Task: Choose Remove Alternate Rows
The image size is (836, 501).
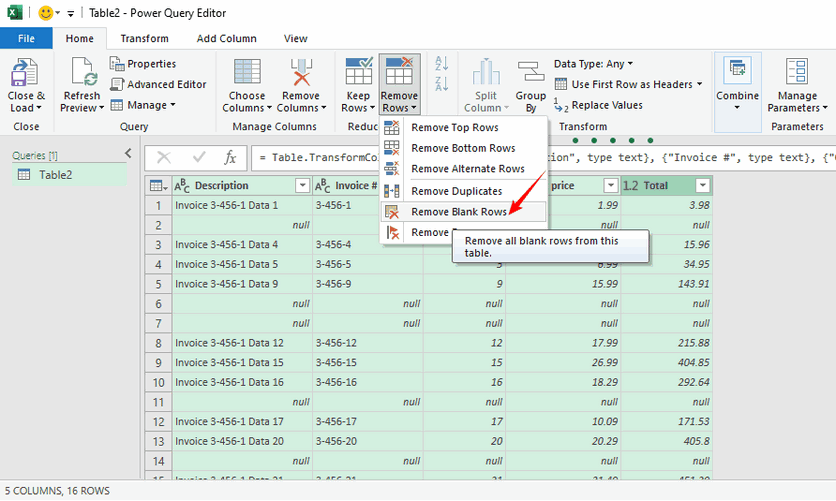Action: tap(464, 169)
